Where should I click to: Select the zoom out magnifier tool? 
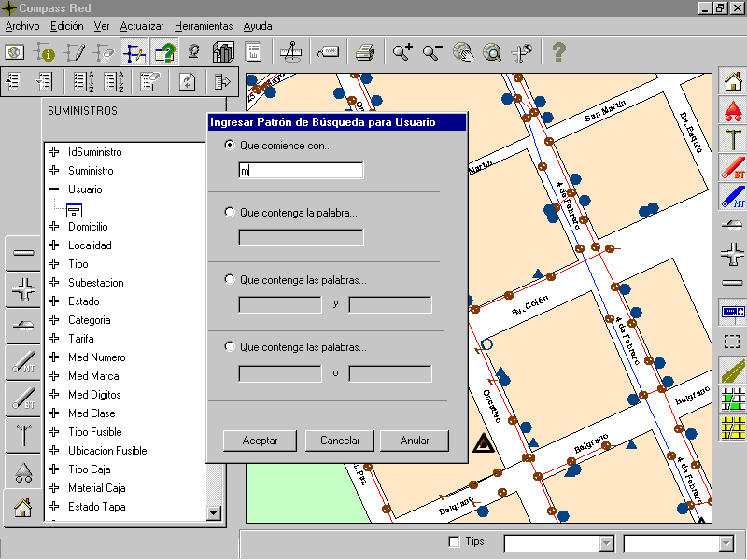pos(432,52)
